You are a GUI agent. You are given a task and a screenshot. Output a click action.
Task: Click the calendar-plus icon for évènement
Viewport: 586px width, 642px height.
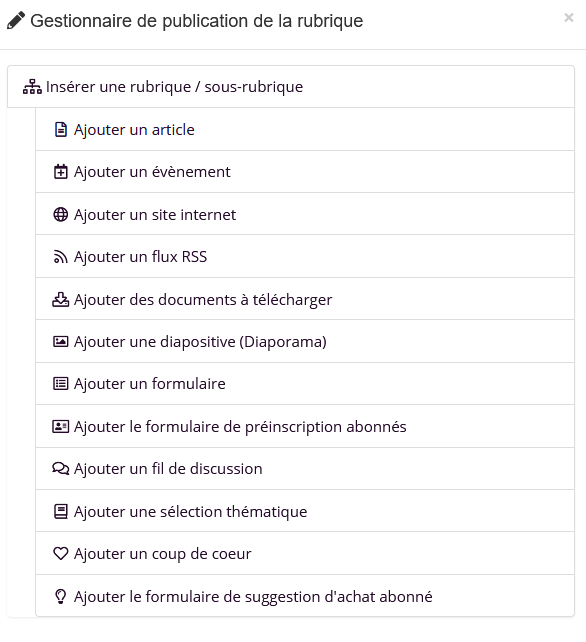point(61,172)
